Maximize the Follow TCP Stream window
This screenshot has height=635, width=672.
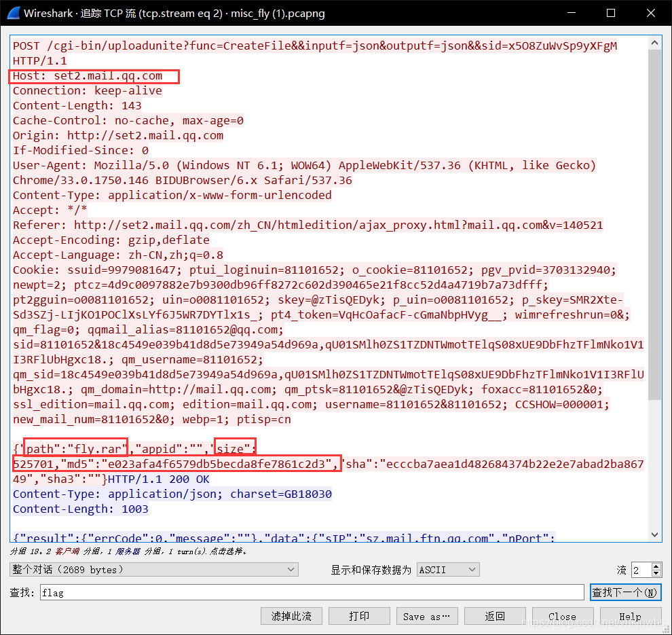tap(611, 13)
